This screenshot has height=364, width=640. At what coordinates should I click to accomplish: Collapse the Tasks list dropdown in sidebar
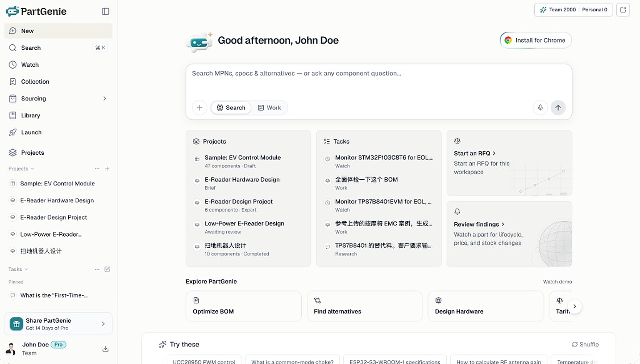(18, 269)
